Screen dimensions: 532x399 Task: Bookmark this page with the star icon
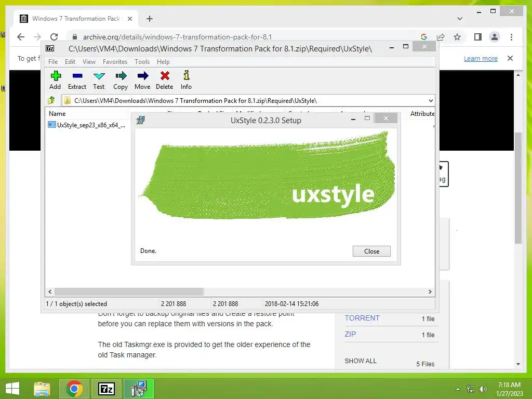click(457, 37)
